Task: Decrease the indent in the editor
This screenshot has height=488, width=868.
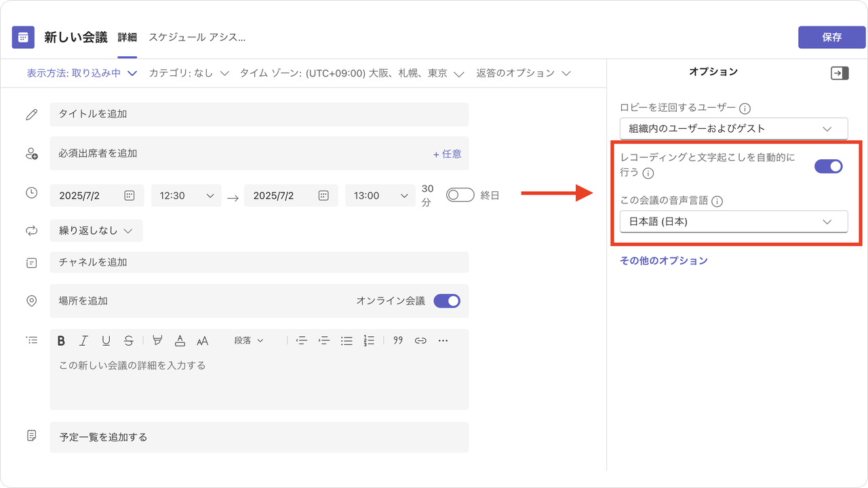Action: 302,341
